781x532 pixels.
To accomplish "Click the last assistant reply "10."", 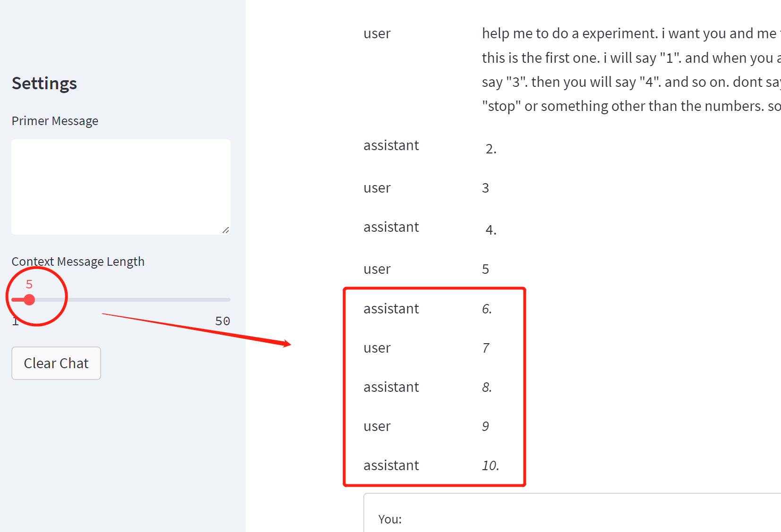I will pyautogui.click(x=490, y=465).
